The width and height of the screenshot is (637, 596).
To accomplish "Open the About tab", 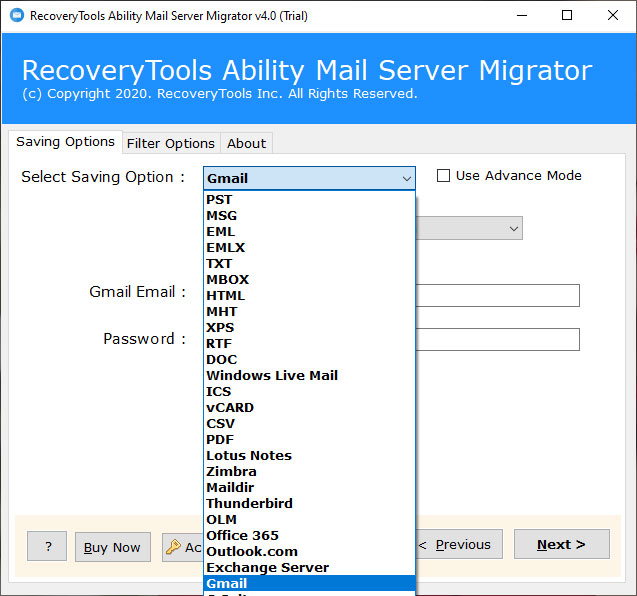I will pos(247,143).
